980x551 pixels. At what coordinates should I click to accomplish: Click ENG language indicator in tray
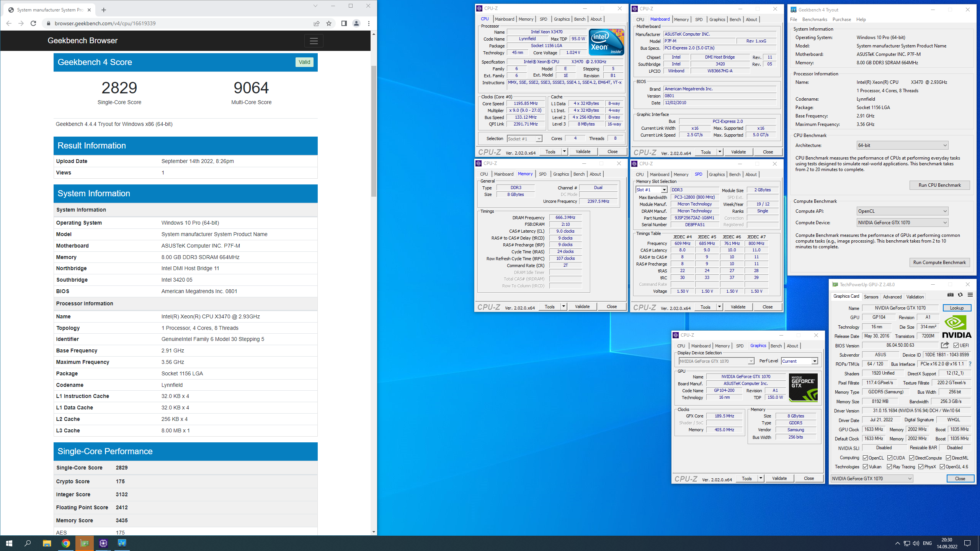(927, 543)
